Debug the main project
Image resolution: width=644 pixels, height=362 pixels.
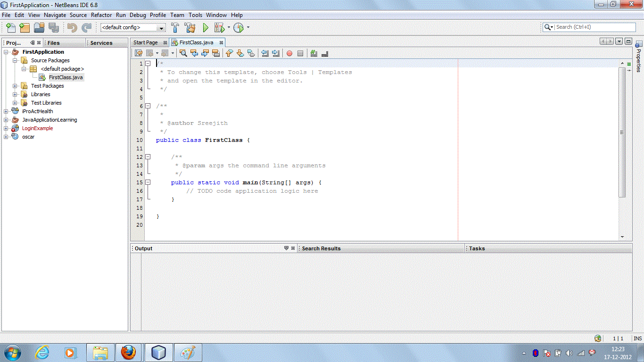pos(220,27)
